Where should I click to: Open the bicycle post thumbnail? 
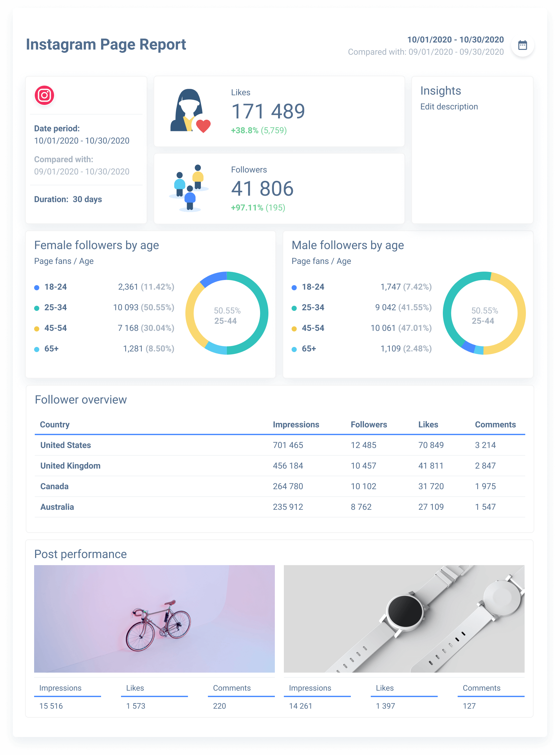point(154,619)
